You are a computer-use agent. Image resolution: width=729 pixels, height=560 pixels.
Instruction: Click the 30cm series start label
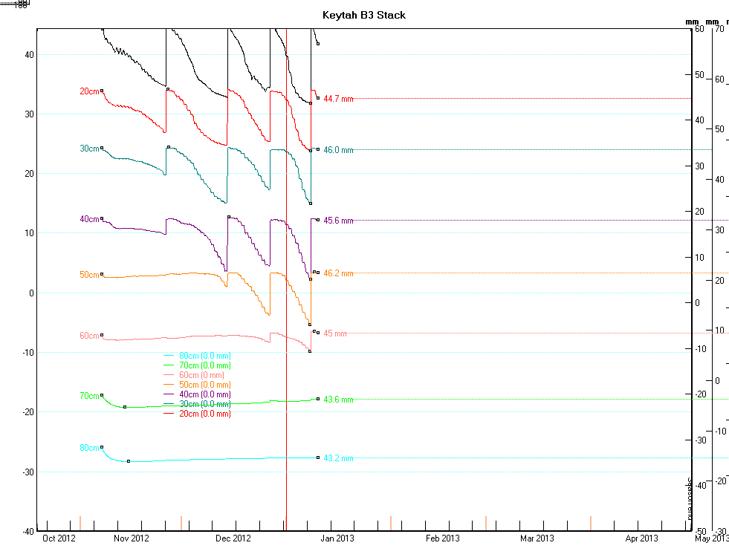[89, 149]
